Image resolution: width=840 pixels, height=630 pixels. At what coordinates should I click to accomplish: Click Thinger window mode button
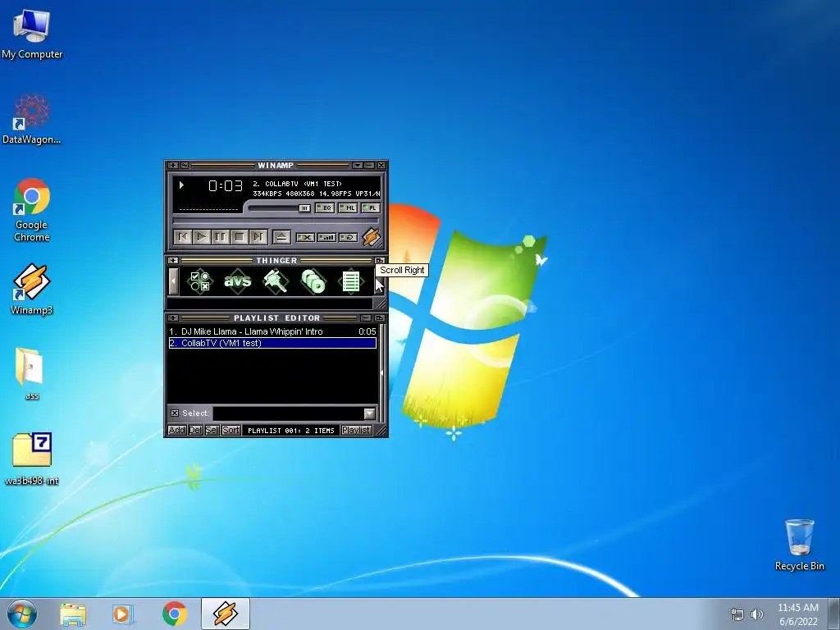click(380, 260)
